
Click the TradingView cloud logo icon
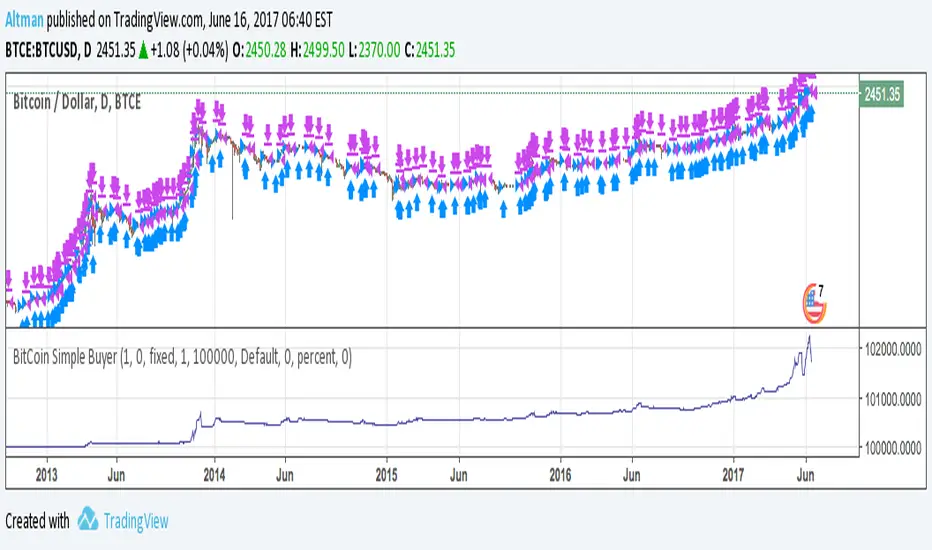click(x=88, y=520)
